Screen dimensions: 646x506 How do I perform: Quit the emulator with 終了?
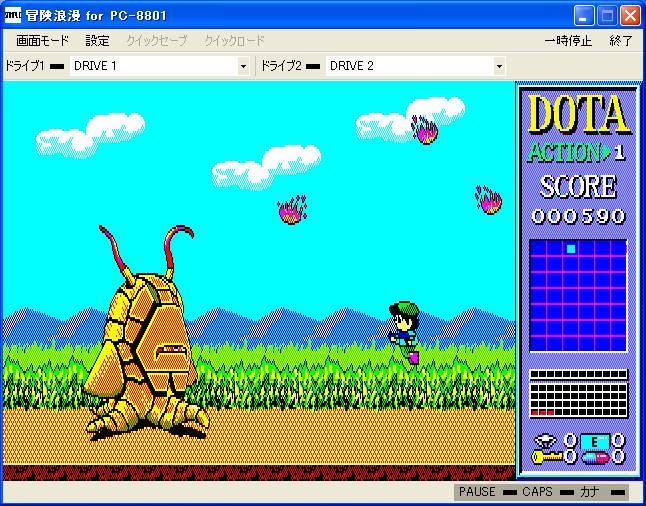(x=621, y=41)
